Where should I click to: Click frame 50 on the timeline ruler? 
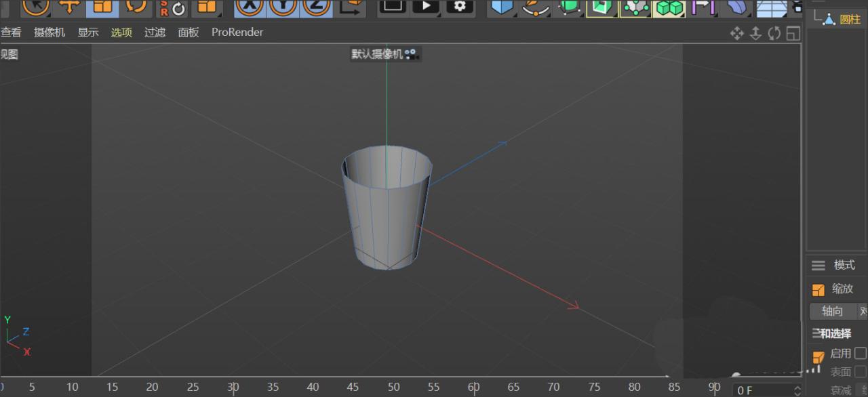pos(393,387)
